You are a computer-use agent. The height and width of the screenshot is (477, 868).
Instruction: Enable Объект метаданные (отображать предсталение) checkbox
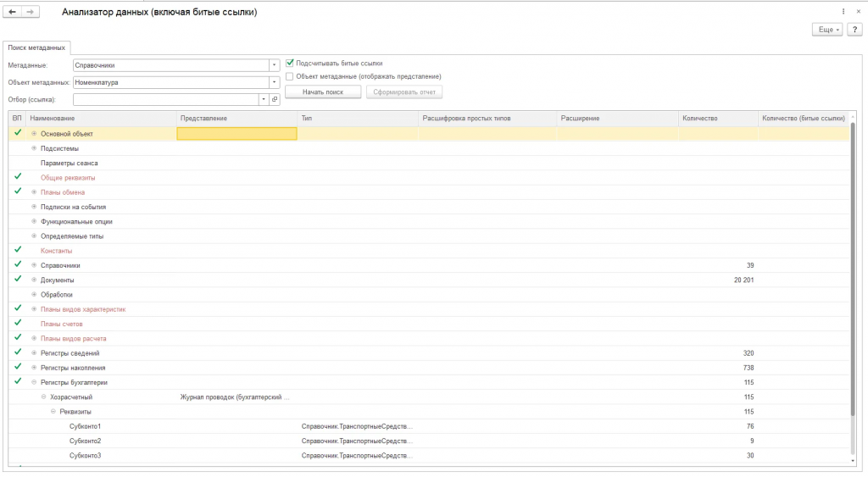pos(290,76)
